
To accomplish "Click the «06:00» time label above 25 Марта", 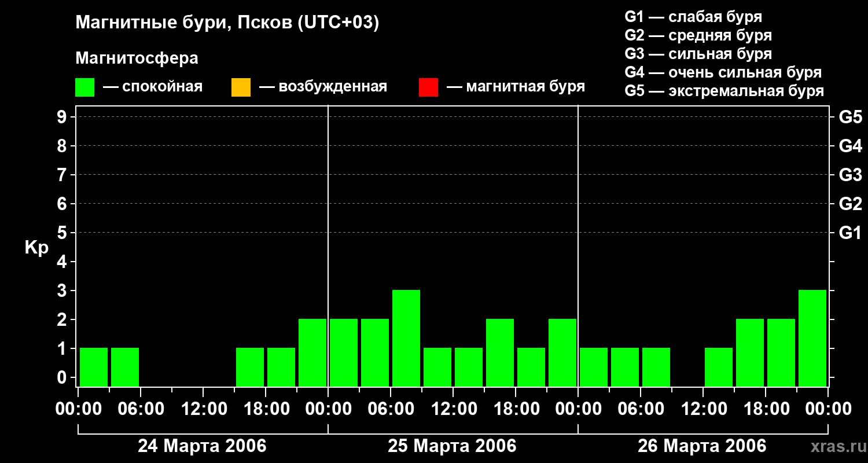I will pos(391,409).
